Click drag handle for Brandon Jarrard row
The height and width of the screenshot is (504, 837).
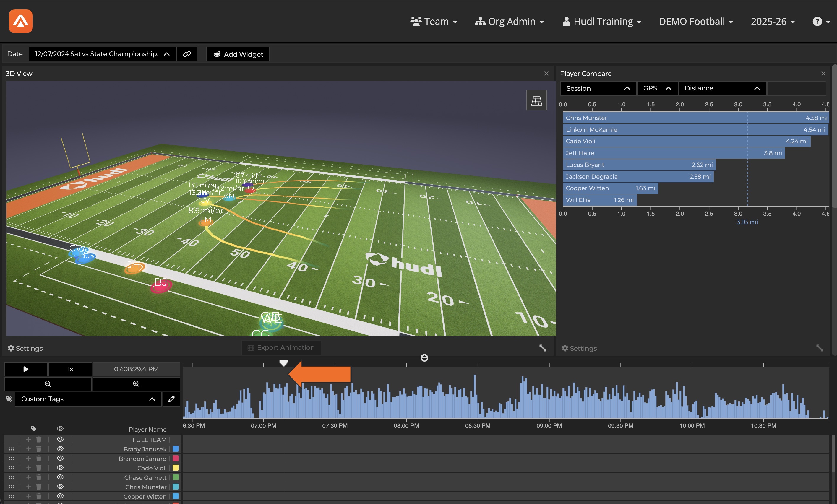12,459
